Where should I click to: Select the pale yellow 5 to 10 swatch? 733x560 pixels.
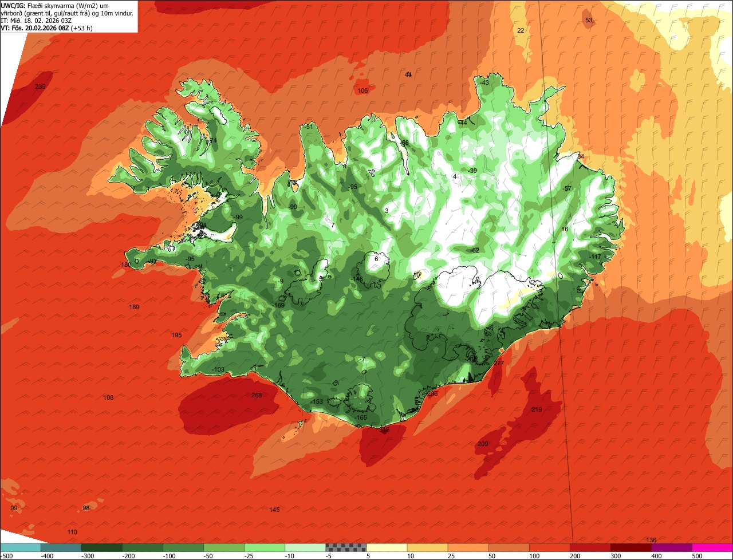coord(387,547)
